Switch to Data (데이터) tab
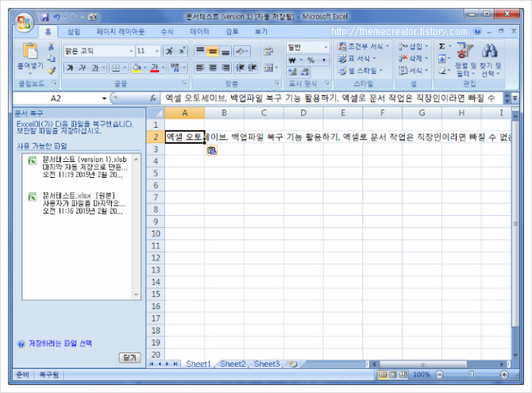Viewport: 532px width, 393px height. [x=199, y=32]
